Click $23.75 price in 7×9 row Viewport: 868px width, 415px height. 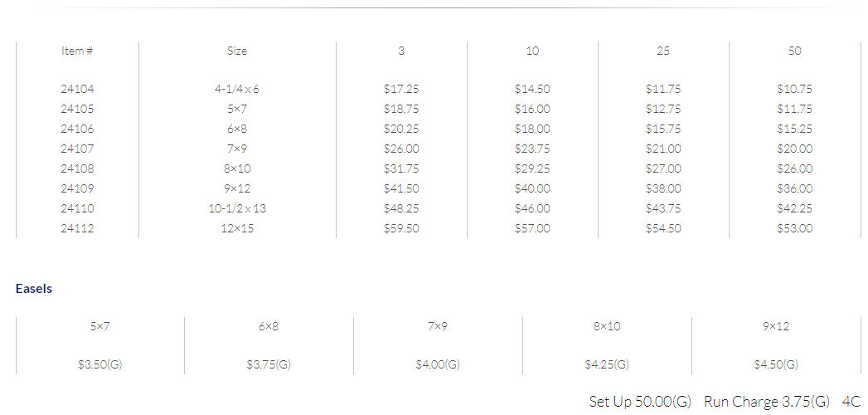[532, 149]
